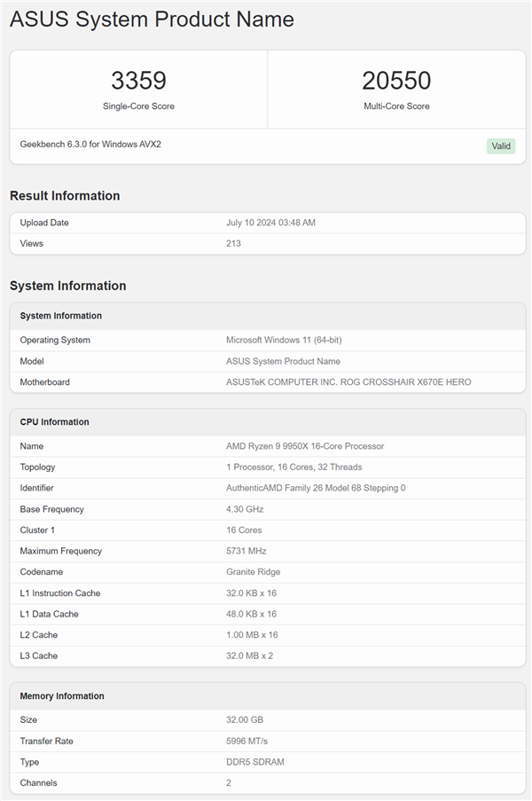Click the Granite Ridge codename value
The width and height of the screenshot is (532, 801).
point(255,572)
